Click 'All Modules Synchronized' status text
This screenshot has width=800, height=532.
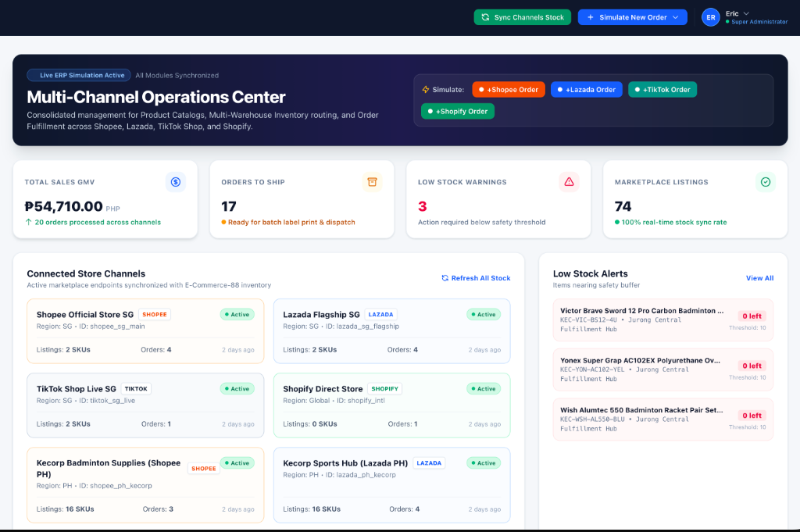pyautogui.click(x=177, y=76)
